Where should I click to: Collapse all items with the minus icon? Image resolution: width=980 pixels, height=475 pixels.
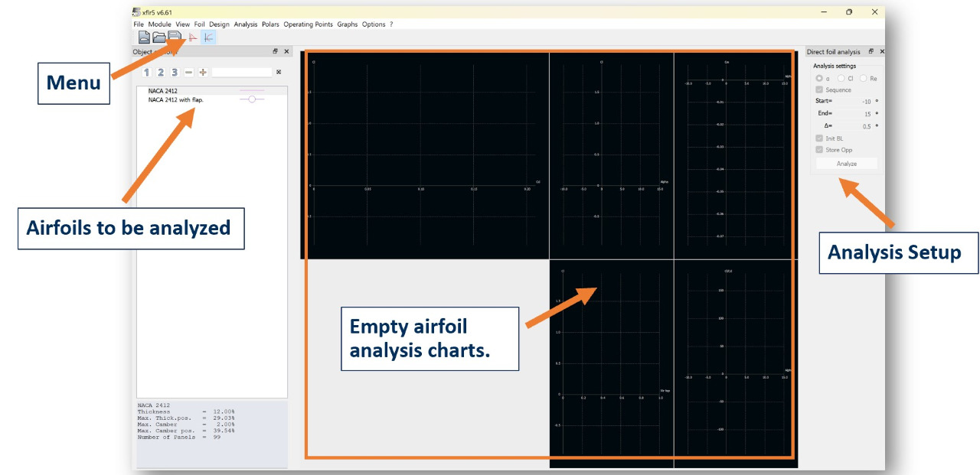(x=189, y=73)
